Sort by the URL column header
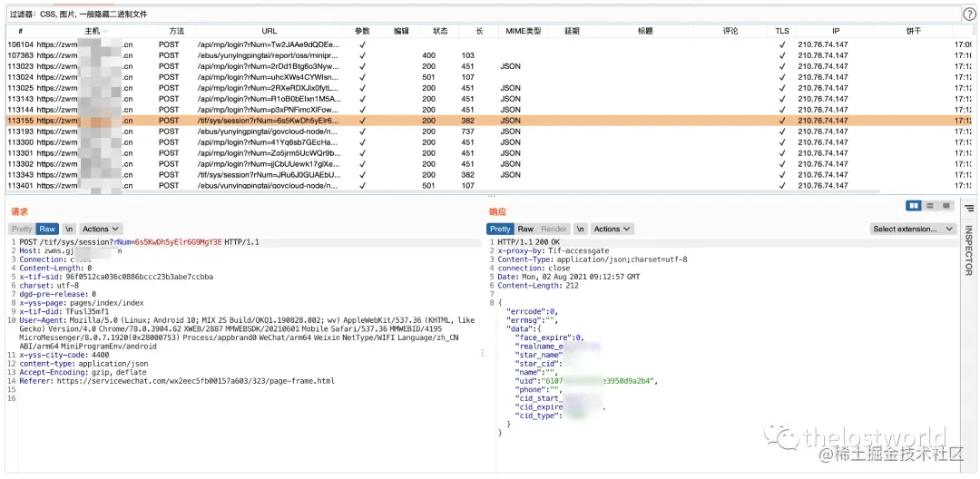This screenshot has width=980, height=479. tap(269, 31)
